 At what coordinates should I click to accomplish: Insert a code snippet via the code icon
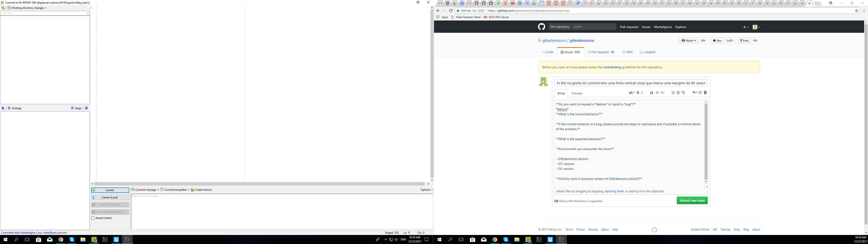click(x=657, y=92)
